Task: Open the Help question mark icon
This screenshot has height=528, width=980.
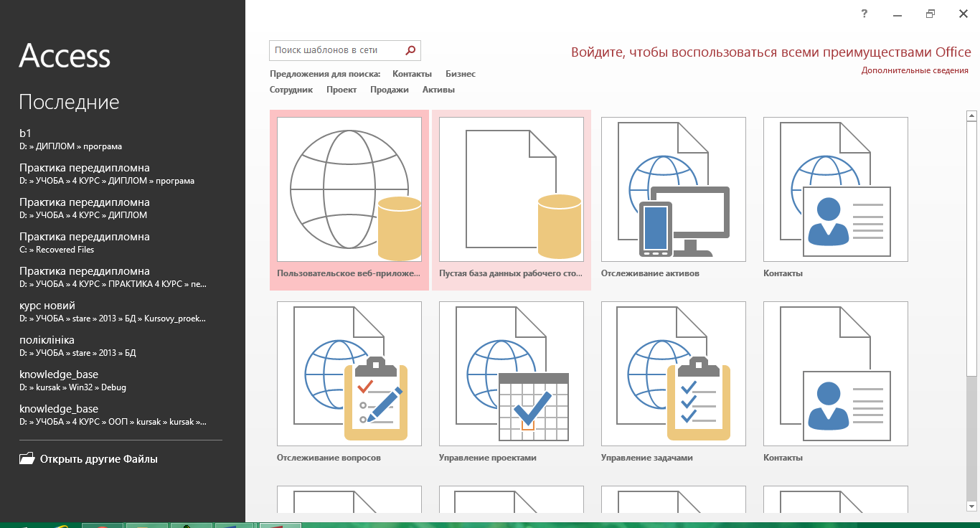Action: 864,14
